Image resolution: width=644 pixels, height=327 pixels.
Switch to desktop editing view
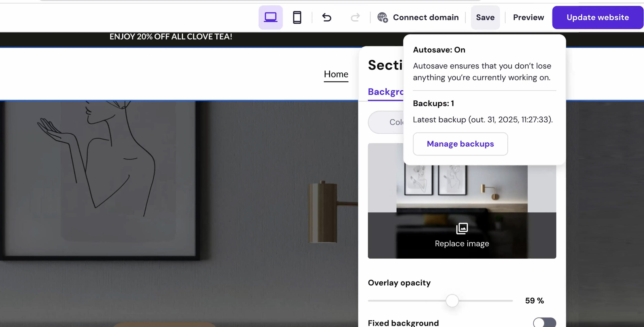coord(270,17)
